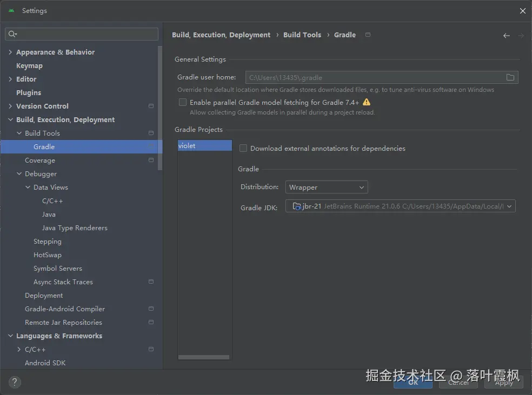Click the project icon on Version Control row
The image size is (532, 395).
click(151, 106)
